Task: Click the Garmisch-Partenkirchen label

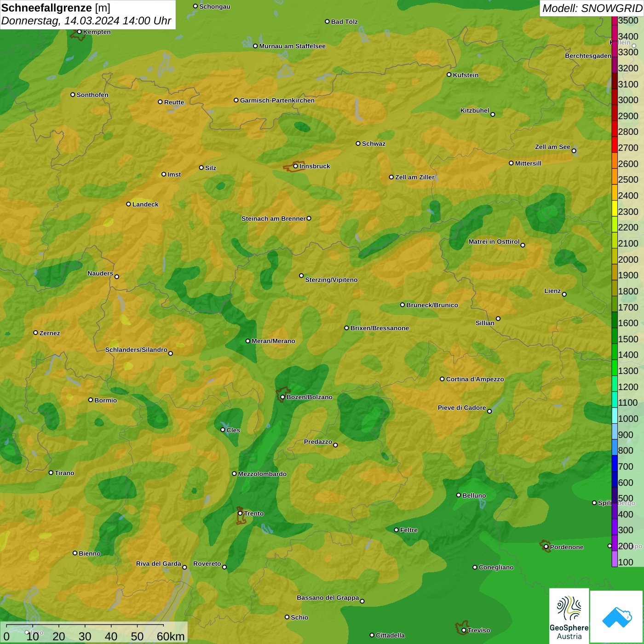Action: tap(277, 100)
